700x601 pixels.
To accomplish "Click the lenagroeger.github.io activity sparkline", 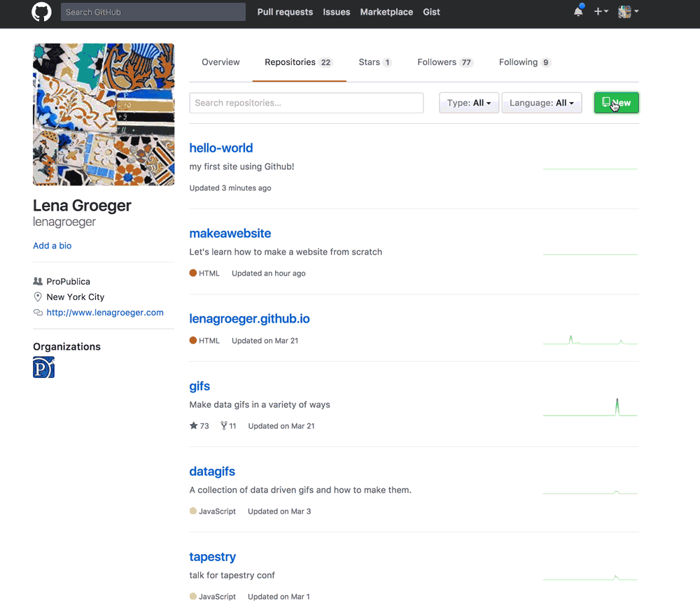I will [x=590, y=340].
